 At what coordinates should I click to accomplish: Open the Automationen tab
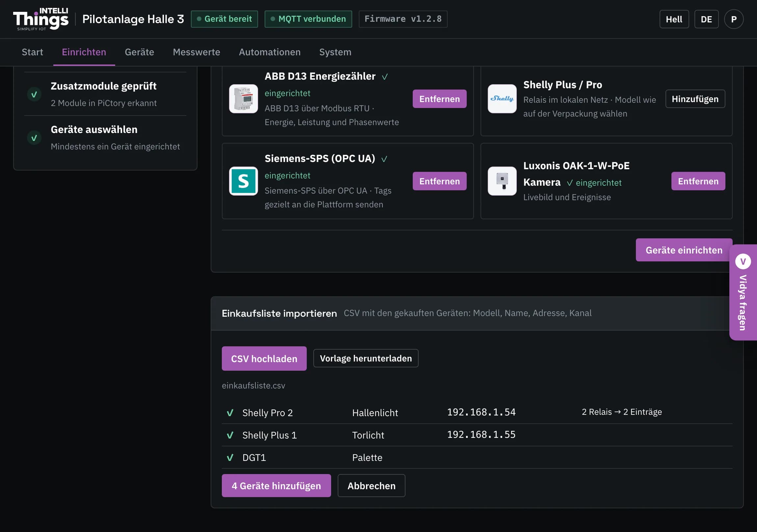pos(270,52)
